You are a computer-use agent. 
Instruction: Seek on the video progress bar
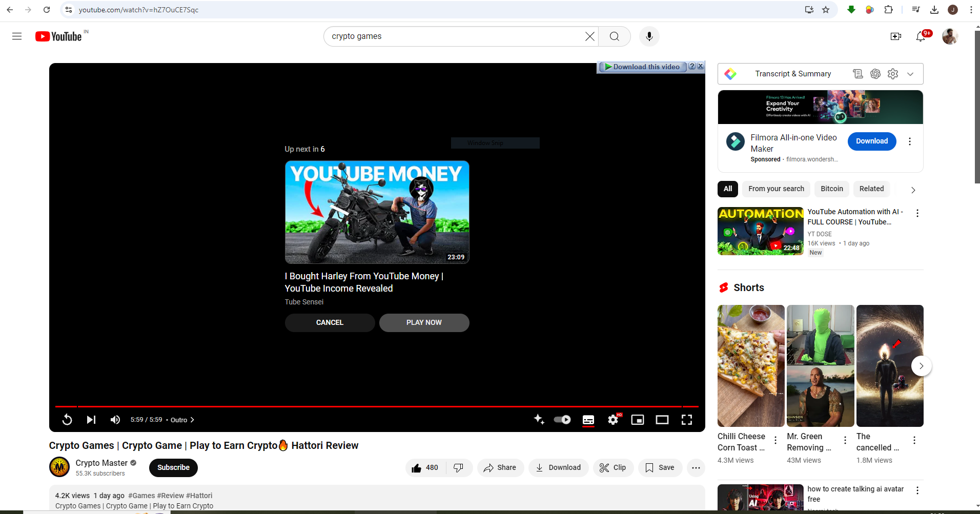coord(377,406)
